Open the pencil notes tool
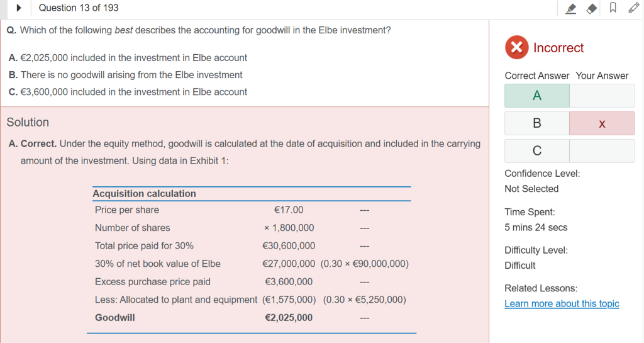The image size is (644, 343). (x=633, y=8)
